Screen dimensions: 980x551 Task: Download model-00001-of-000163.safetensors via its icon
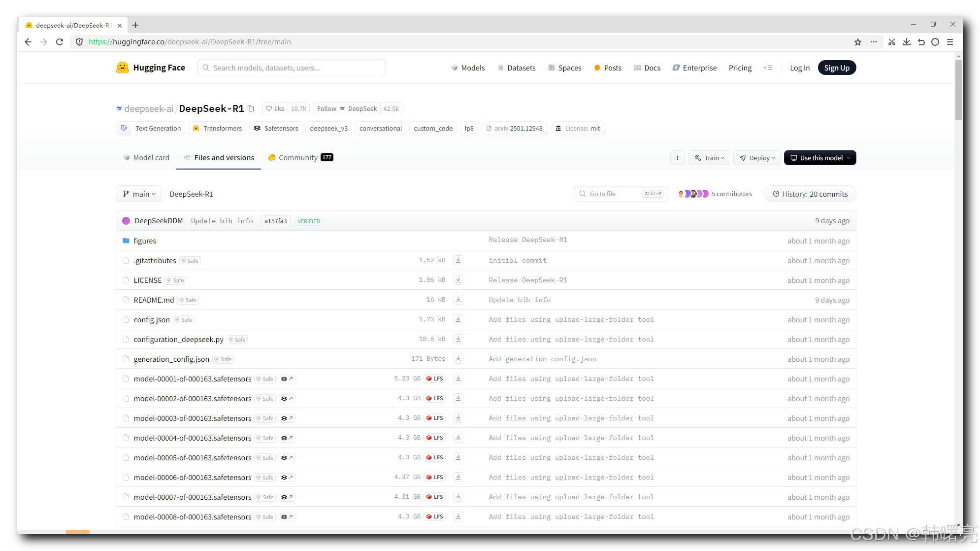[458, 379]
